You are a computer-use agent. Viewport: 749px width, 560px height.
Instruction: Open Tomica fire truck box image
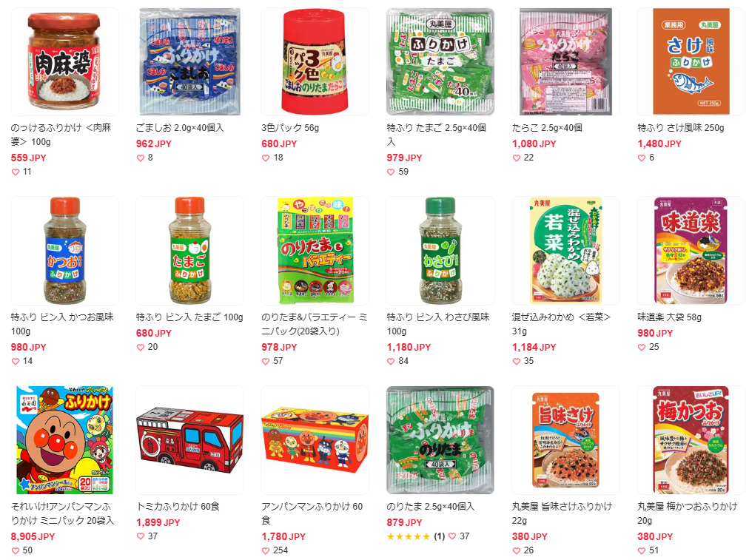pos(189,440)
